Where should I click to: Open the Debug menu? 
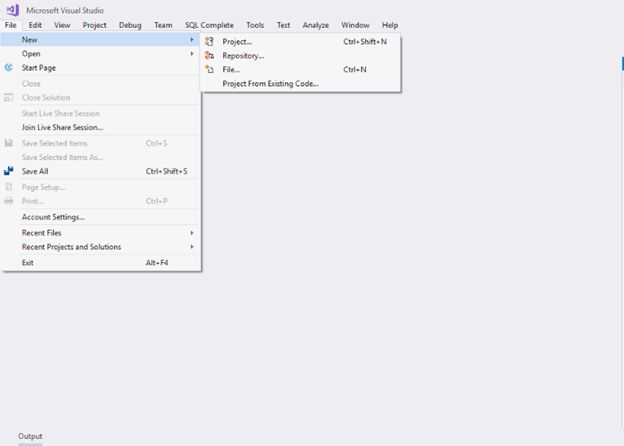click(x=130, y=25)
